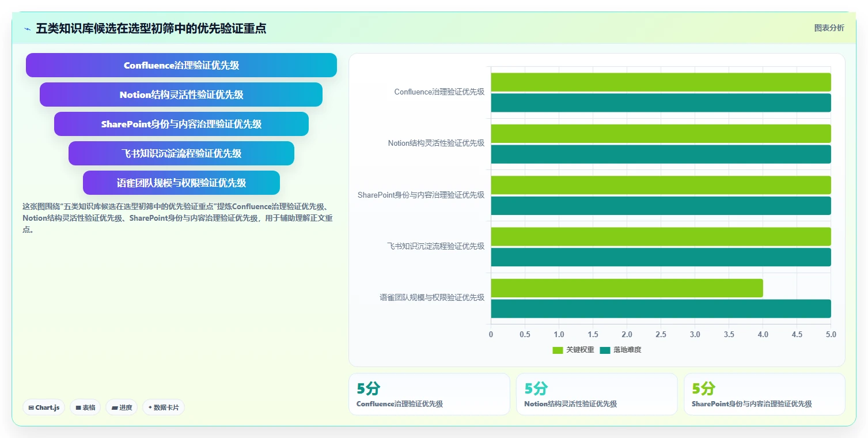
Task: Click the 0.5 tick on x-axis
Action: 525,334
